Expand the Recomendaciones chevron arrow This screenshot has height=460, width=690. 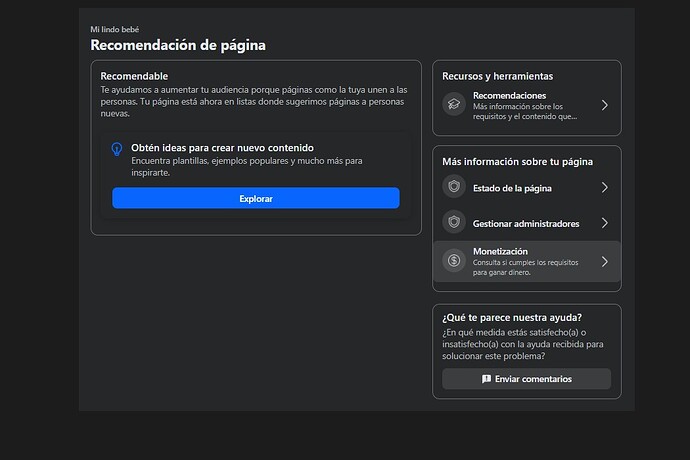(605, 105)
